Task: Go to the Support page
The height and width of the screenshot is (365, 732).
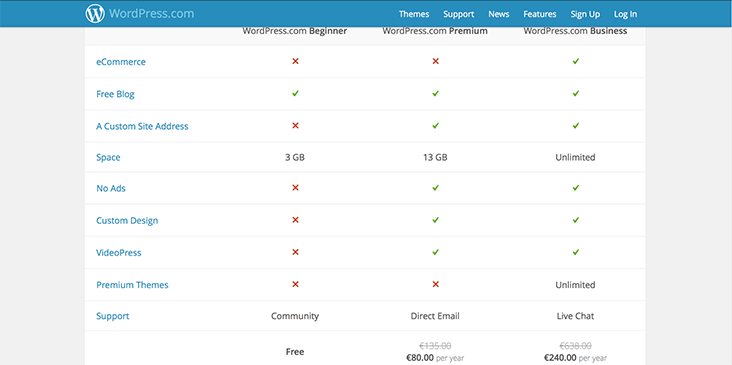Action: coord(458,14)
